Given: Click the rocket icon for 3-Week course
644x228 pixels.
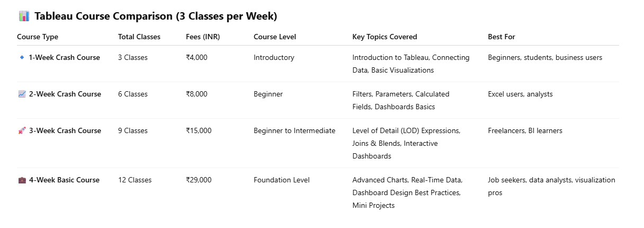Looking at the screenshot, I should pyautogui.click(x=22, y=130).
